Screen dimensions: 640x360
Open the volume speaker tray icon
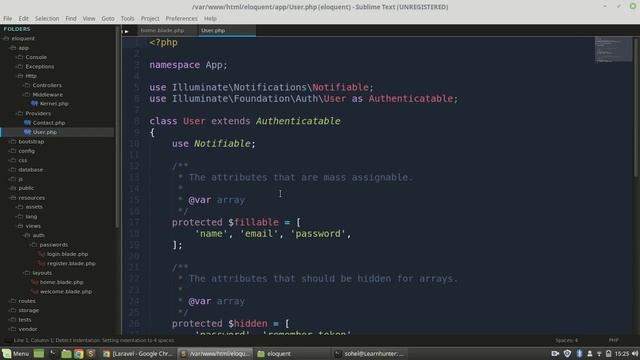point(635,353)
